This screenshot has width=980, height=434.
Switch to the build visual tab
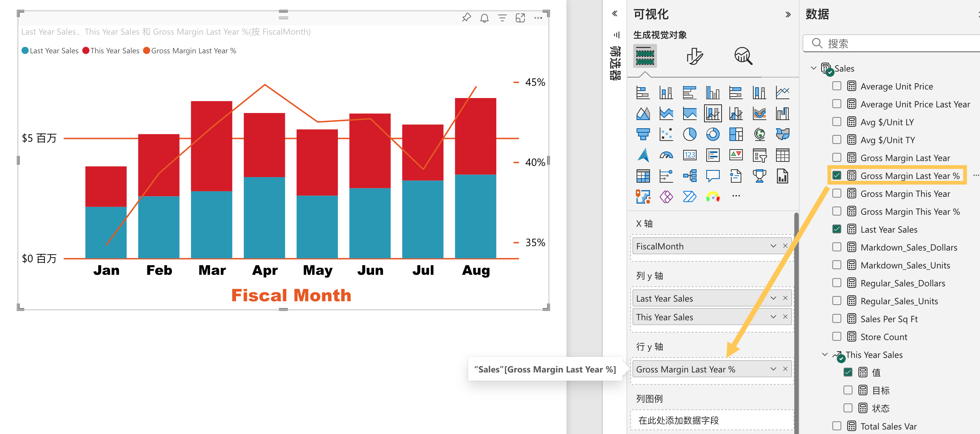click(645, 56)
